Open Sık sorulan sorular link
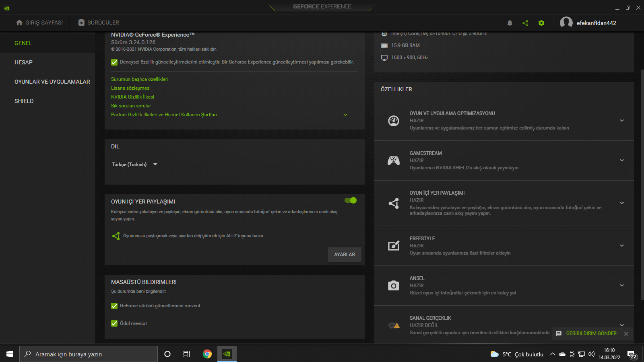 [x=131, y=106]
